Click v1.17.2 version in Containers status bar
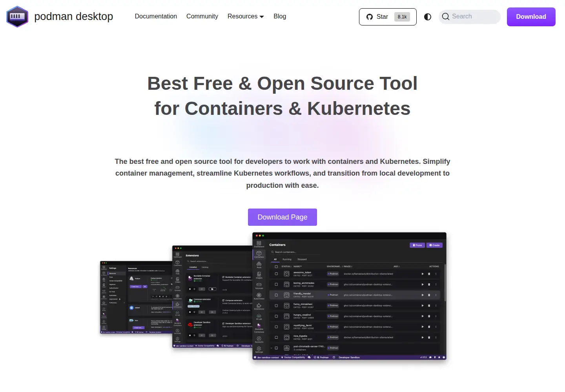The width and height of the screenshot is (565, 392). (x=423, y=358)
